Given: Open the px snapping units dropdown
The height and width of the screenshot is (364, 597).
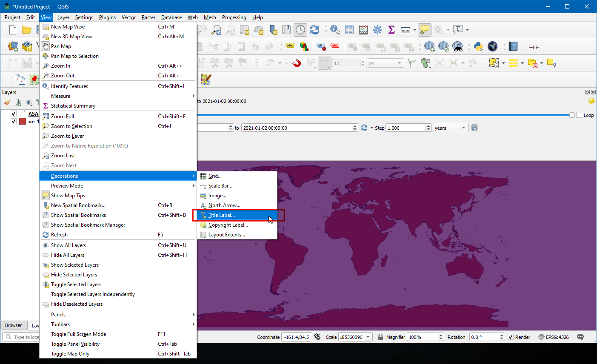Looking at the screenshot, I should click(385, 63).
